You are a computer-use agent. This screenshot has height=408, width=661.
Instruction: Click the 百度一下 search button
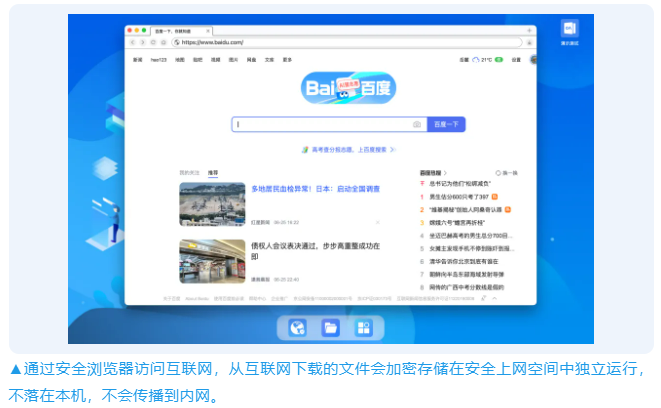(446, 124)
